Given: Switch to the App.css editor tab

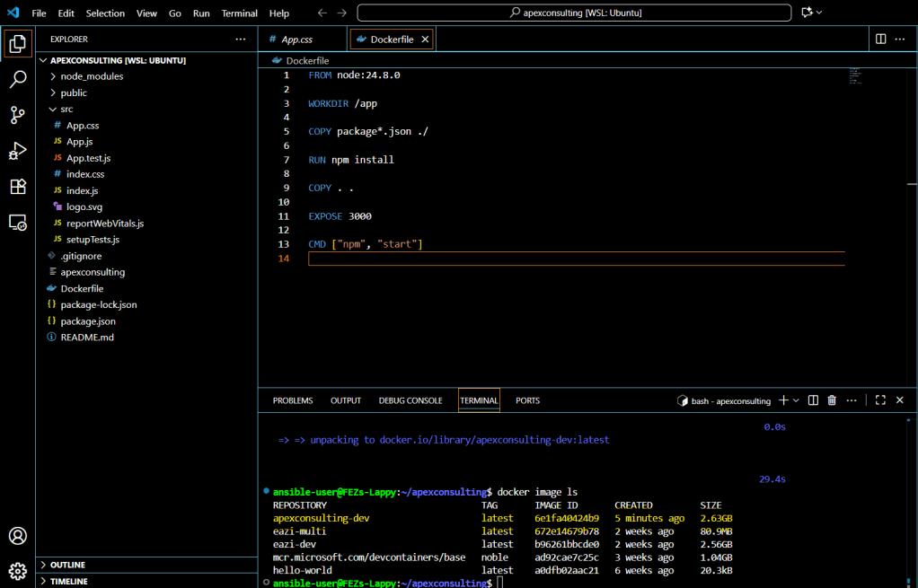Looking at the screenshot, I should (x=296, y=39).
